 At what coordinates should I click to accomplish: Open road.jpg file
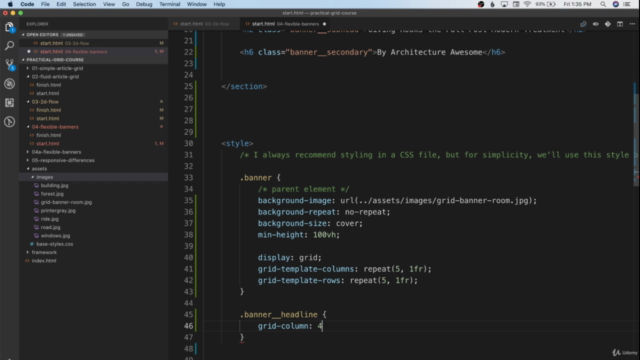point(94,227)
